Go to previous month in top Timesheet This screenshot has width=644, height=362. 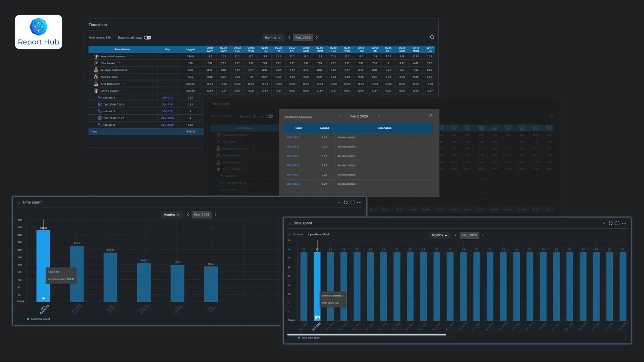pos(289,38)
